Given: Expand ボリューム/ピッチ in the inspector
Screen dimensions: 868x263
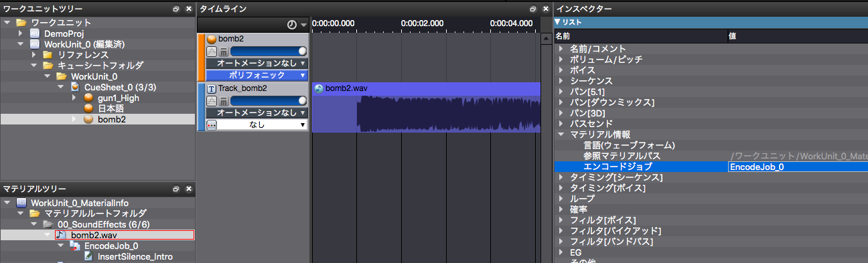Looking at the screenshot, I should coord(561,60).
